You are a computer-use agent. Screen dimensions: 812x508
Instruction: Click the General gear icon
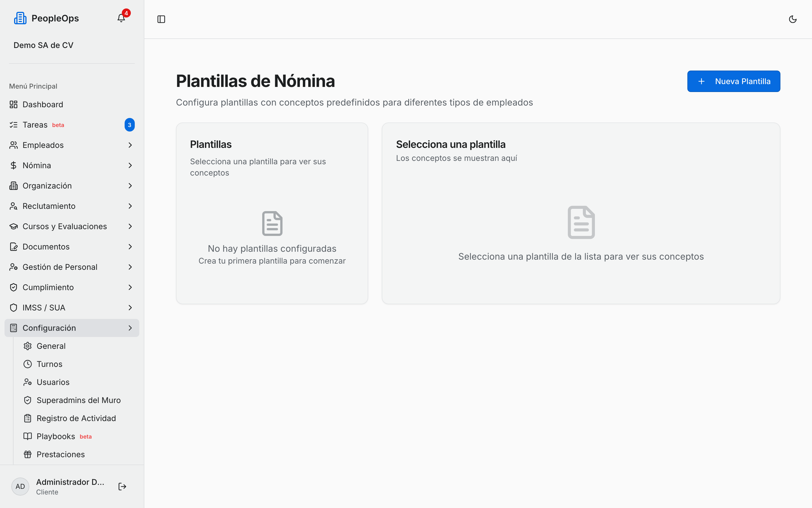point(28,346)
